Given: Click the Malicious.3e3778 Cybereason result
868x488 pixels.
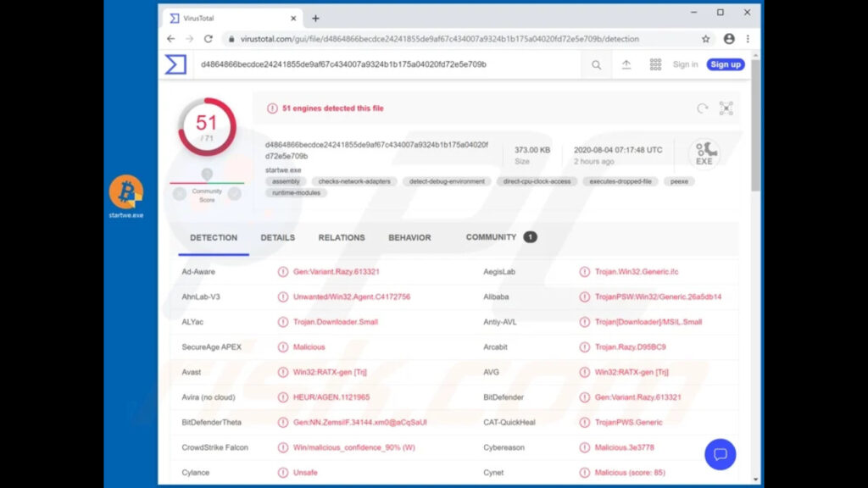Looking at the screenshot, I should (x=625, y=447).
